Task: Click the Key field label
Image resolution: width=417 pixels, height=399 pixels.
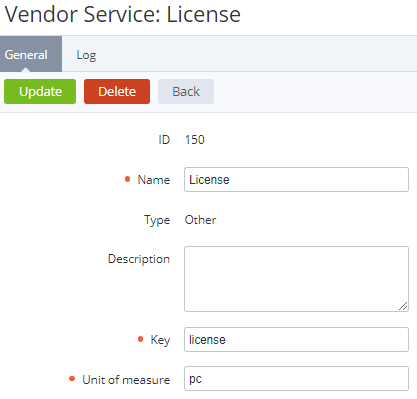Action: tap(160, 340)
